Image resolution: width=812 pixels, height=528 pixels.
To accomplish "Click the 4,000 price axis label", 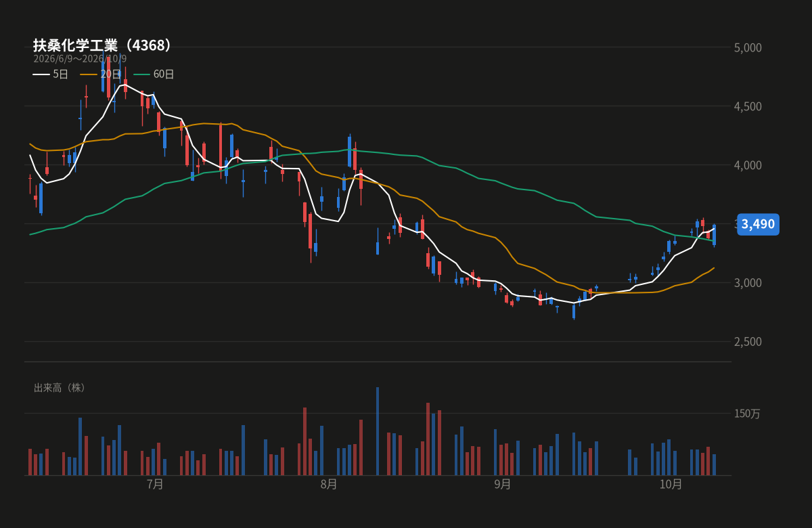I will [x=748, y=165].
